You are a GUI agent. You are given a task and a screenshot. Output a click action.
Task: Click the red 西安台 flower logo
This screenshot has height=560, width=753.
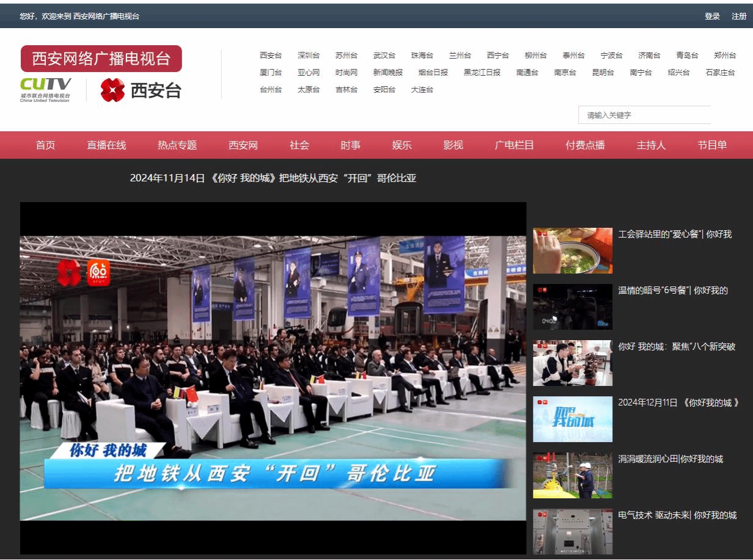(x=112, y=90)
